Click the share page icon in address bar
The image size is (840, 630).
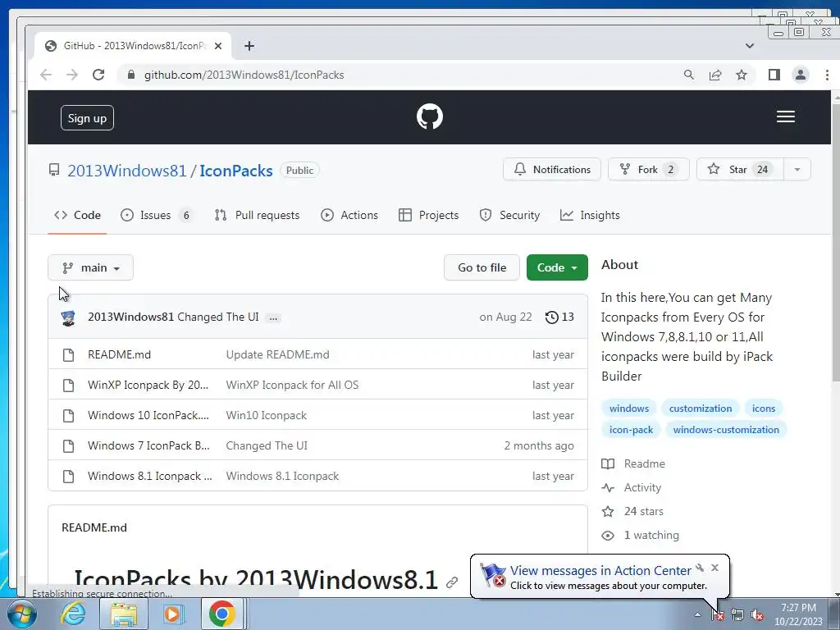(x=715, y=75)
